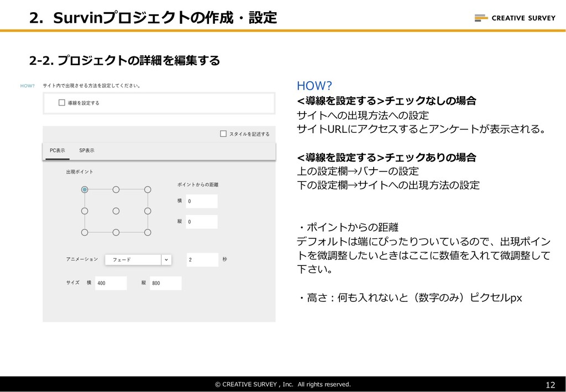The image size is (566, 392).
Task: Click the 出現ポイント label
Action: pyautogui.click(x=80, y=172)
